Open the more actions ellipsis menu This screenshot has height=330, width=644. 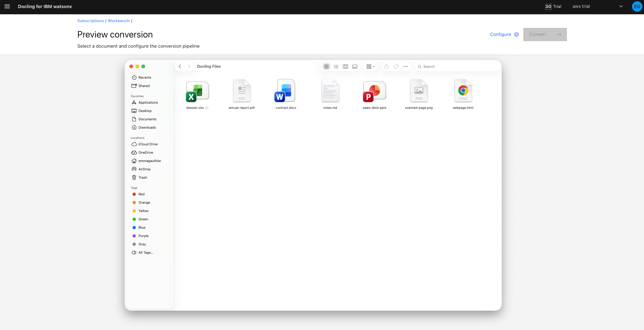pyautogui.click(x=405, y=67)
